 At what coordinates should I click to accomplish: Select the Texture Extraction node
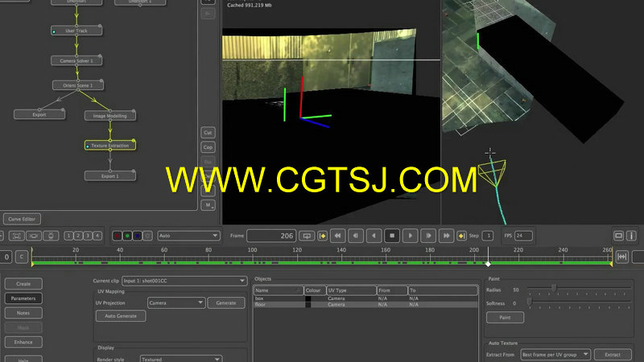[x=110, y=146]
